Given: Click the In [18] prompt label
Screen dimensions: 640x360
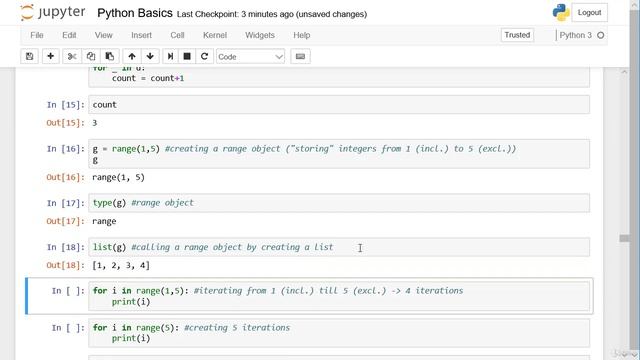Looking at the screenshot, I should click(x=65, y=247).
